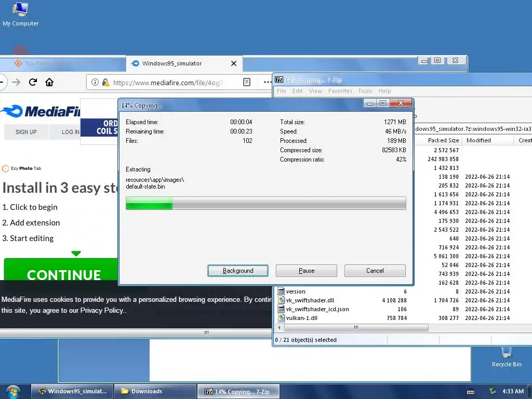
Task: Click 7-Zip scrollbar left arrow
Action: pos(279,327)
